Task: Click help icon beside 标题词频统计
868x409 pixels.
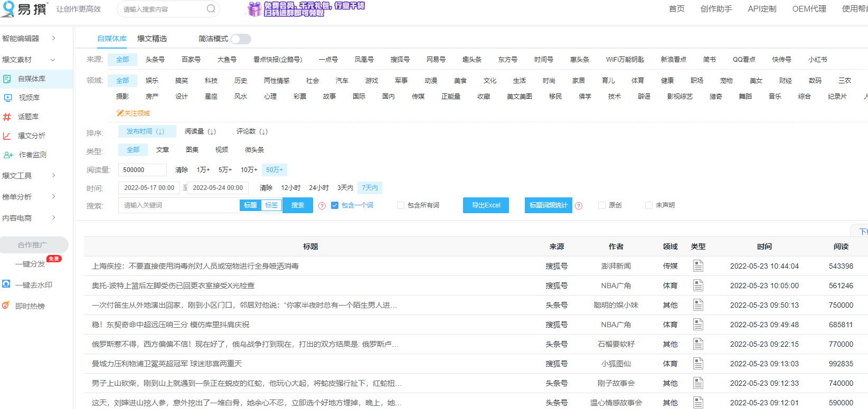Action: point(579,206)
